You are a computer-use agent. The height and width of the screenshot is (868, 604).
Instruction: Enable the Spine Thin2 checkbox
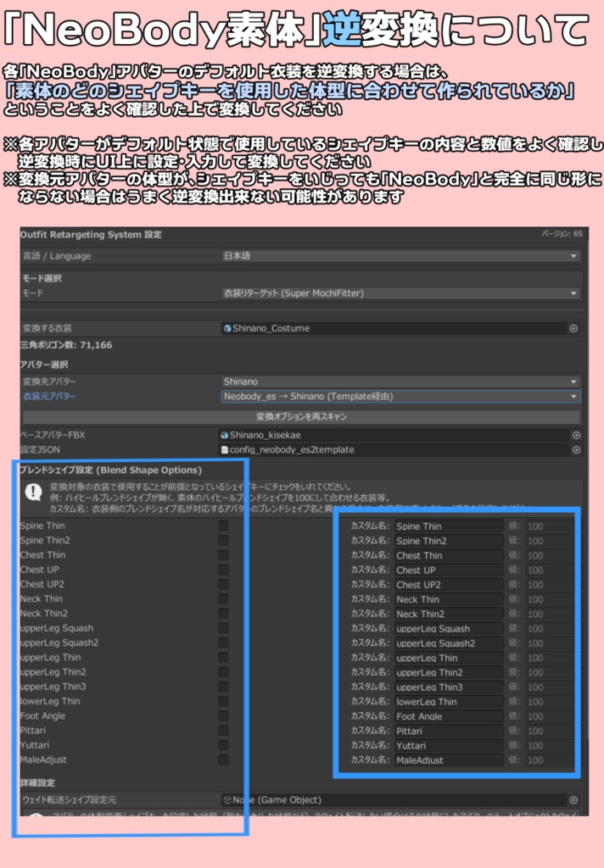coord(223,540)
